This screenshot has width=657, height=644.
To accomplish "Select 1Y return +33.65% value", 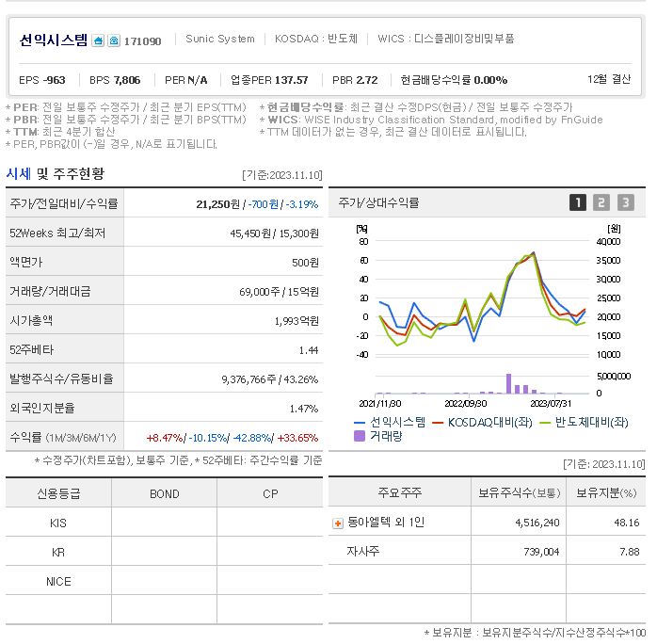I will 298,438.
